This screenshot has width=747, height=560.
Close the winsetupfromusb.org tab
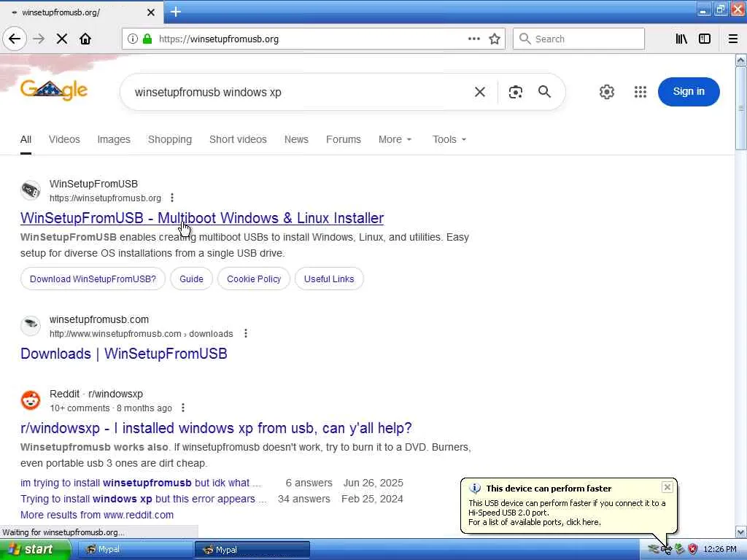(150, 12)
